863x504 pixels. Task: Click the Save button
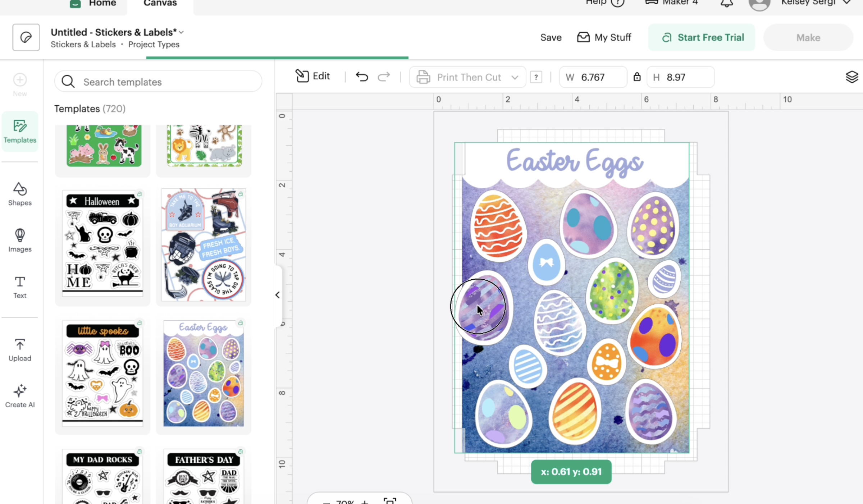point(551,37)
